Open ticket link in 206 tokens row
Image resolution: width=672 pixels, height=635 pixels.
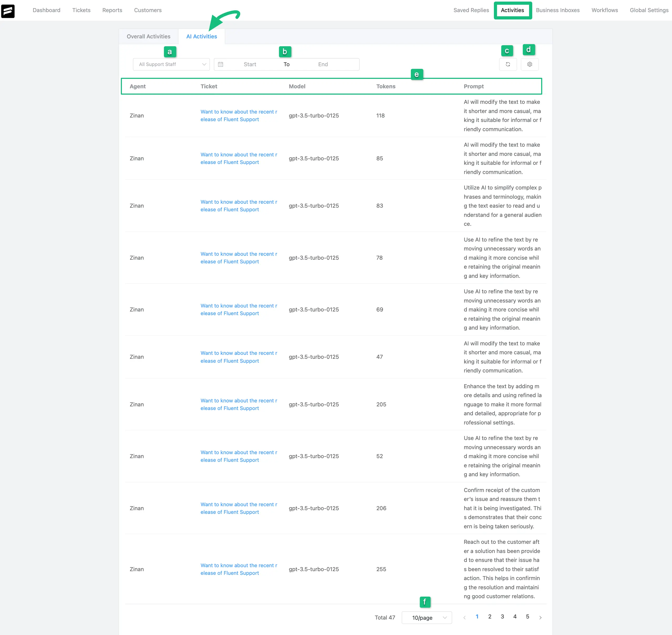pyautogui.click(x=239, y=508)
